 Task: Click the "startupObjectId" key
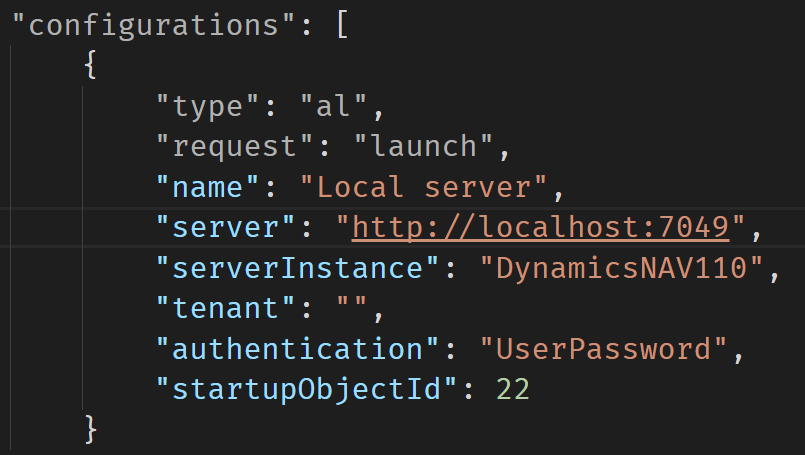306,390
